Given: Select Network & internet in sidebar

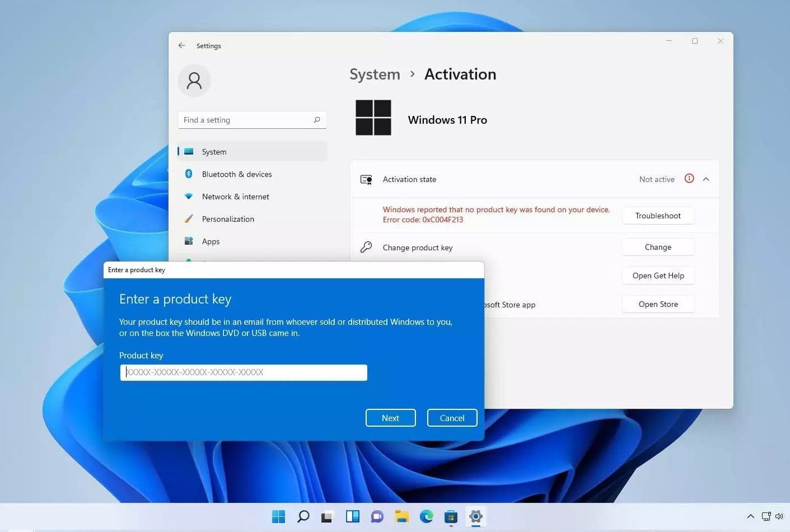Looking at the screenshot, I should 235,197.
